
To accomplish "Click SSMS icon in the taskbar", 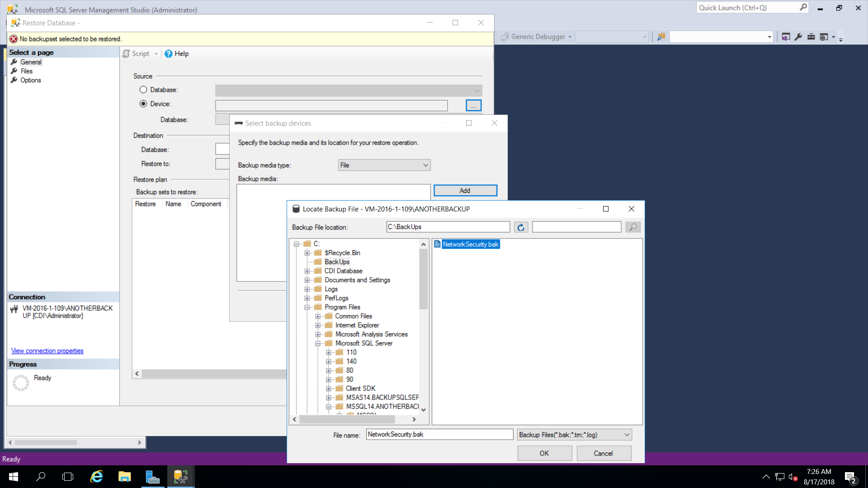I will [x=180, y=477].
